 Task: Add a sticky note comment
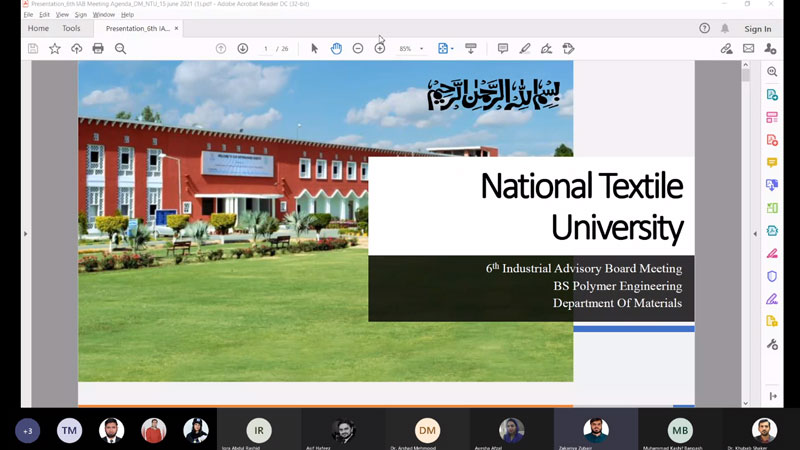(x=502, y=48)
